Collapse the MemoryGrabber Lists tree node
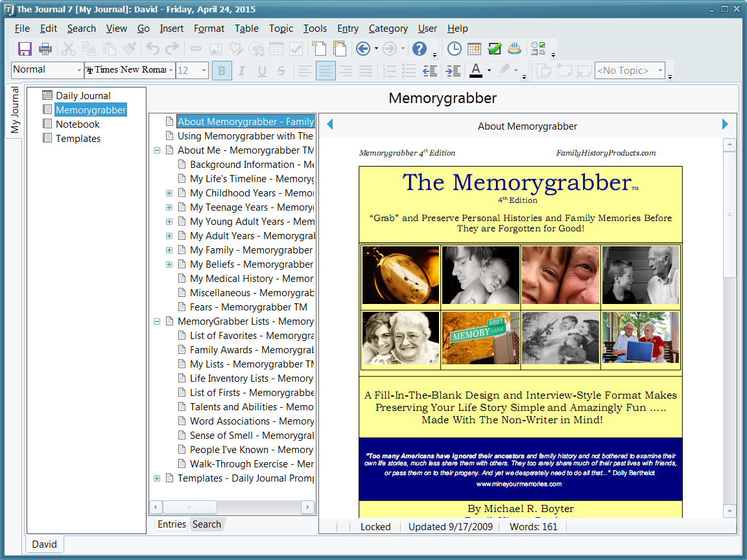 [x=157, y=321]
